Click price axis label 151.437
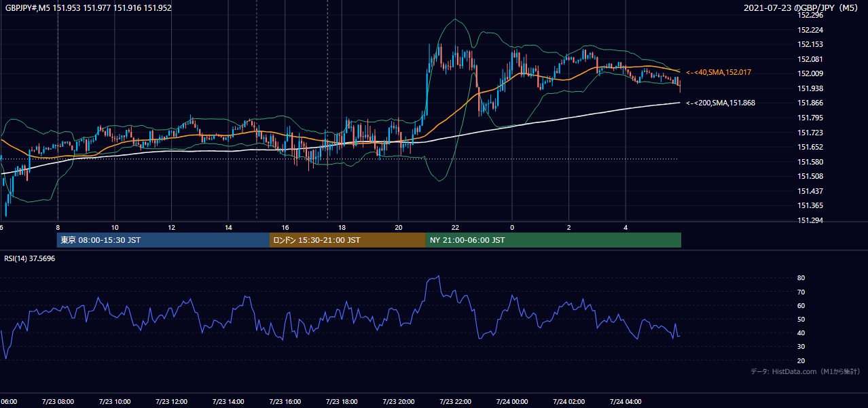This screenshot has width=868, height=408. click(810, 191)
